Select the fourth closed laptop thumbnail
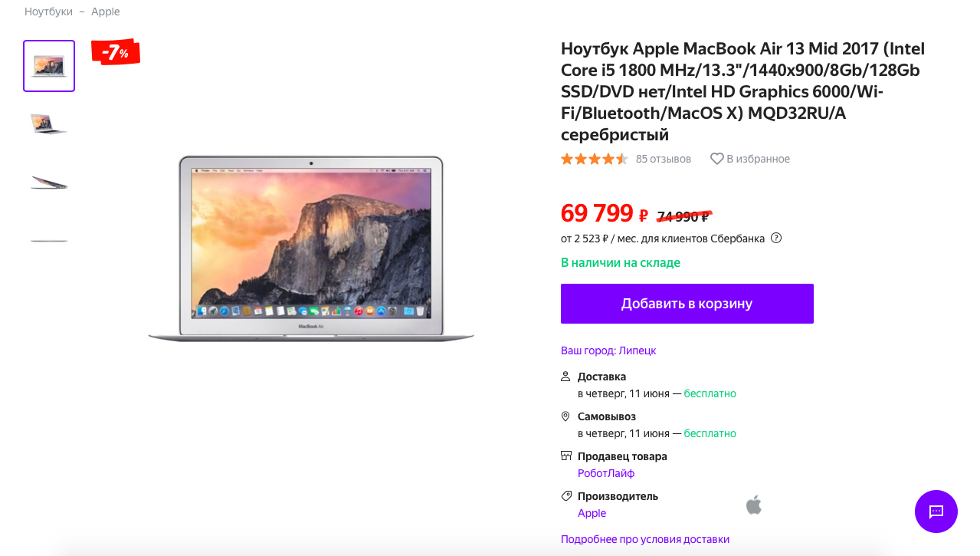This screenshot has width=980, height=556. point(49,241)
